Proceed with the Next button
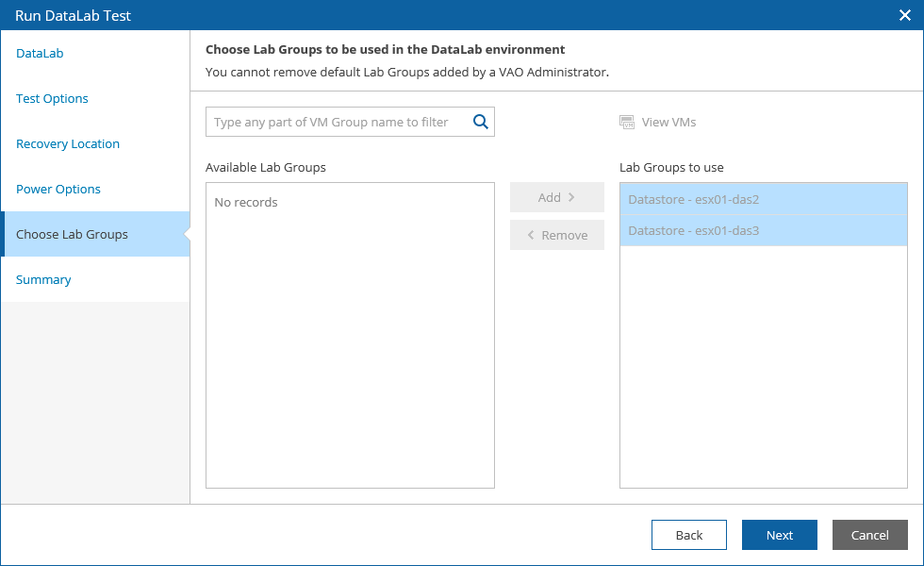Viewport: 924px width, 566px height. click(x=779, y=535)
